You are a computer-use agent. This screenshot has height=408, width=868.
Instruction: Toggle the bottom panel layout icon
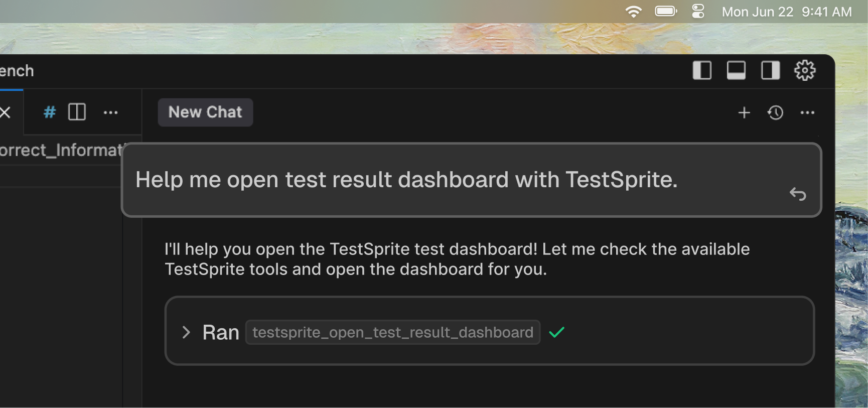pos(736,70)
